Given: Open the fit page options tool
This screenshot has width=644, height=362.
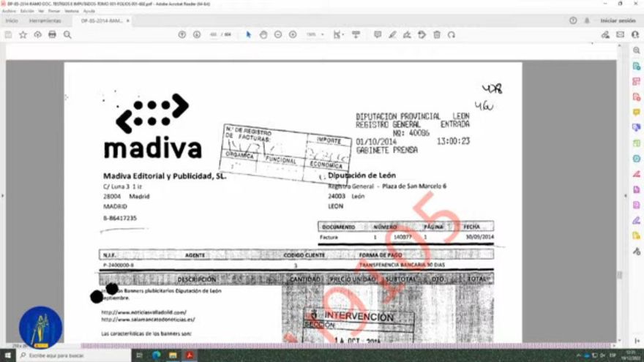Looking at the screenshot, I should point(337,35).
